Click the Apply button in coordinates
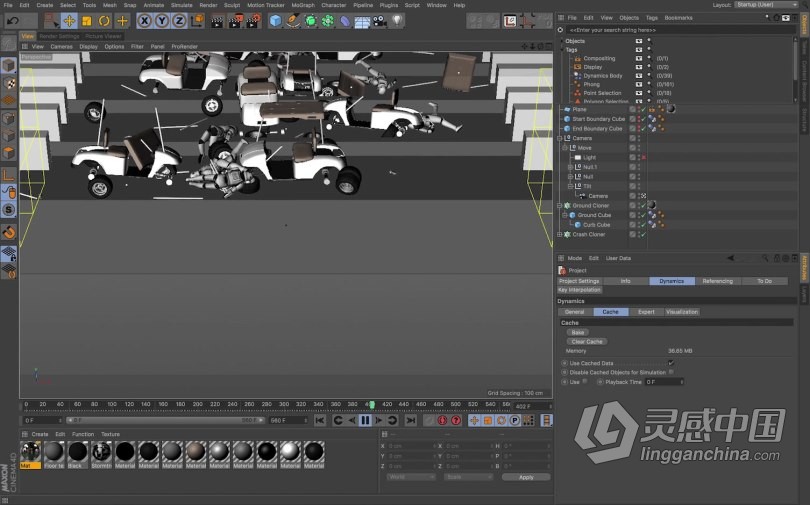The width and height of the screenshot is (810, 505). coord(526,477)
